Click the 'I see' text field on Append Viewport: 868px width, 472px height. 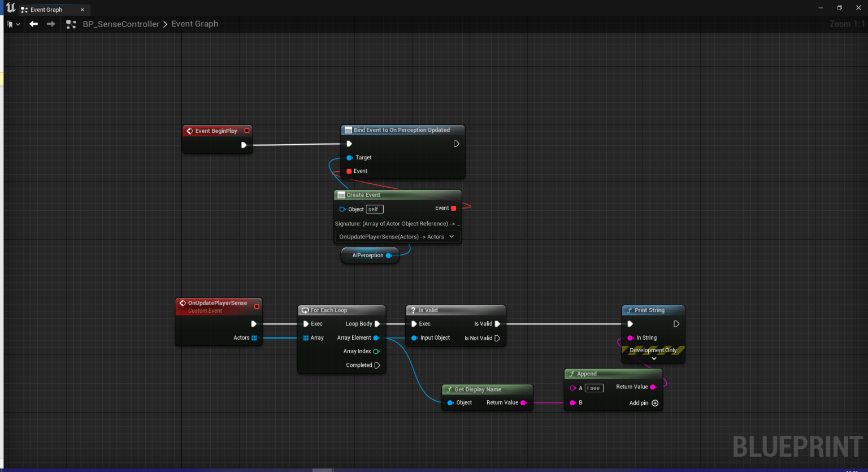coord(593,388)
